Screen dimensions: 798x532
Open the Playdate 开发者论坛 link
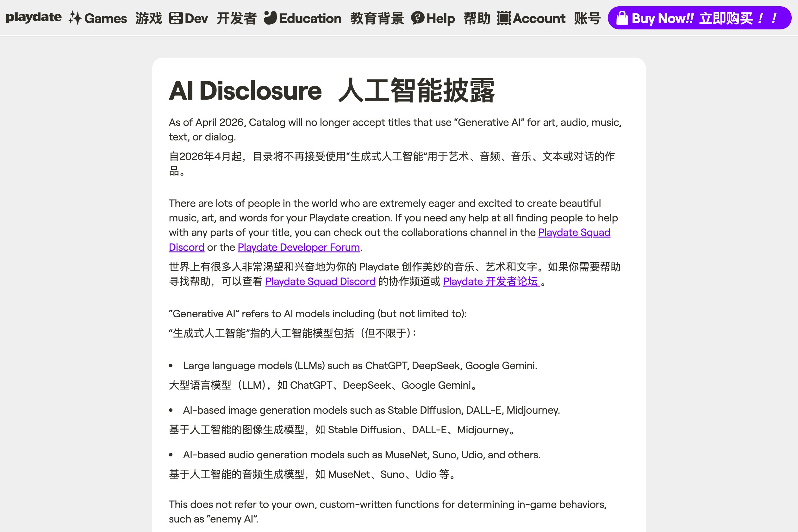click(x=491, y=281)
